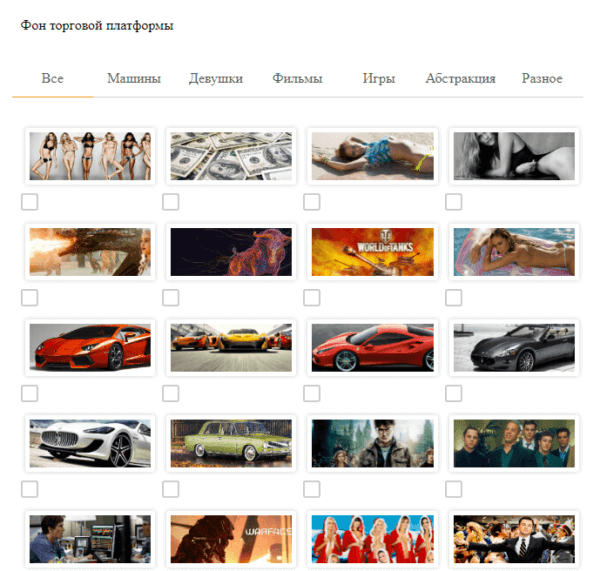Enable the checkbox under the orange Lamborghini

30,393
